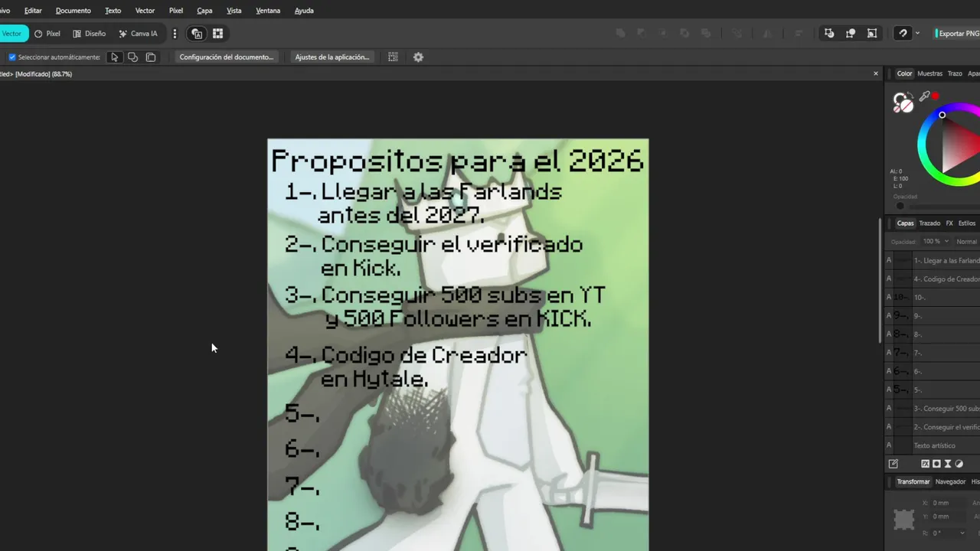Open Ajustes de la aplicación
This screenshot has height=551, width=980.
tap(332, 57)
